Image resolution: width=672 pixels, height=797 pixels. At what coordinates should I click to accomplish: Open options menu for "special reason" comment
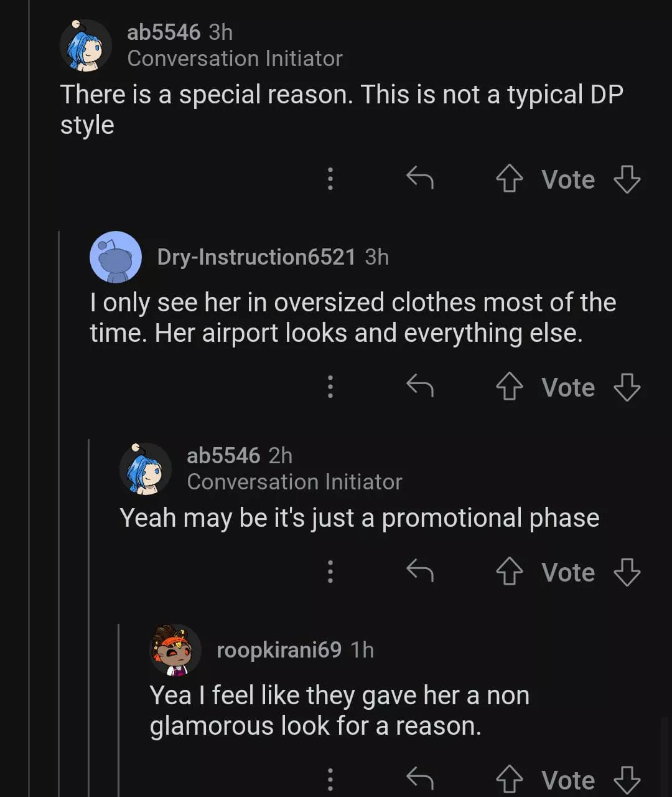[x=330, y=179]
